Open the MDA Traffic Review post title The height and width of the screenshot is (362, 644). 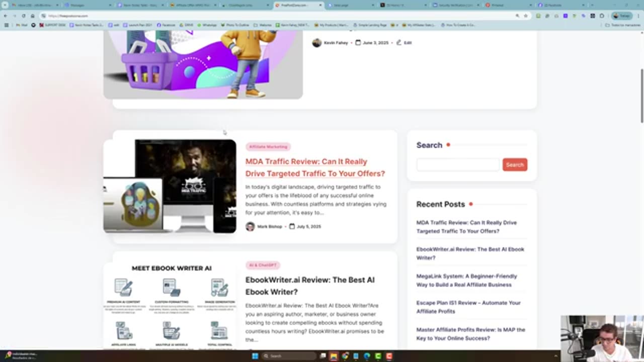pos(315,167)
